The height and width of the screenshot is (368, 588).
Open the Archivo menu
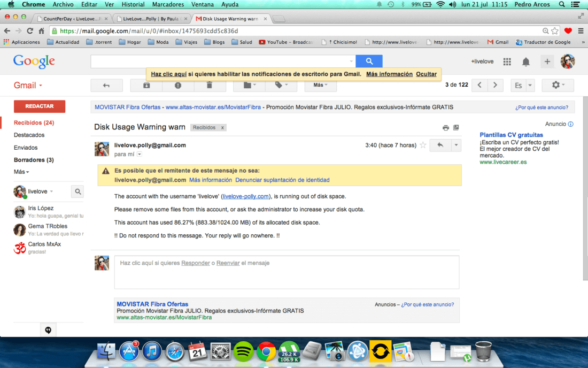(63, 4)
